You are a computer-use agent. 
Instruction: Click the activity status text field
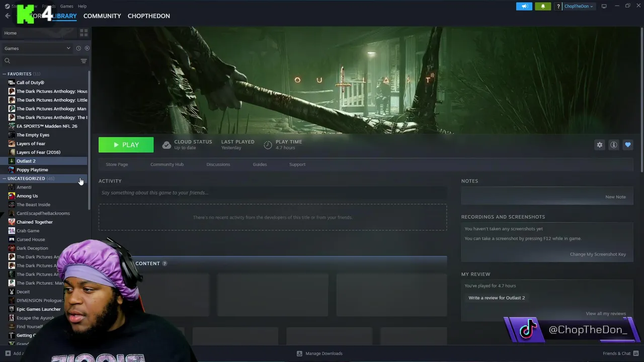(x=273, y=193)
